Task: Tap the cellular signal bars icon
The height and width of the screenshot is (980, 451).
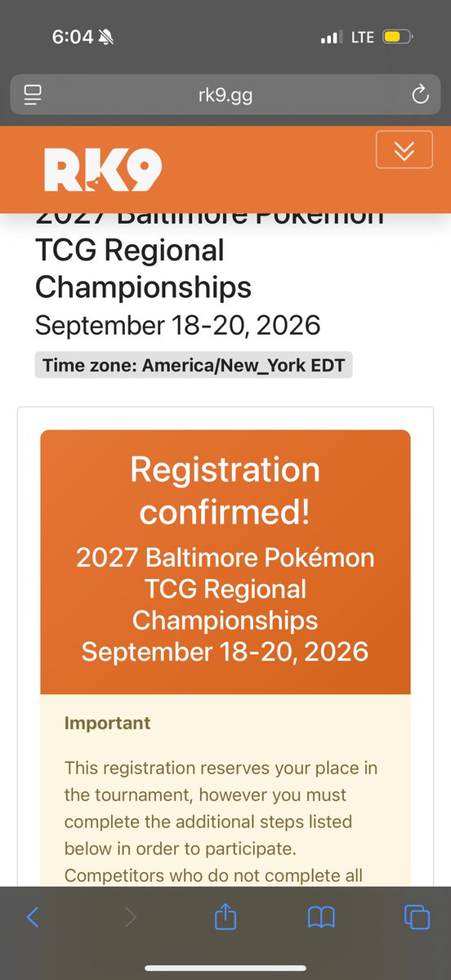Action: (x=331, y=37)
